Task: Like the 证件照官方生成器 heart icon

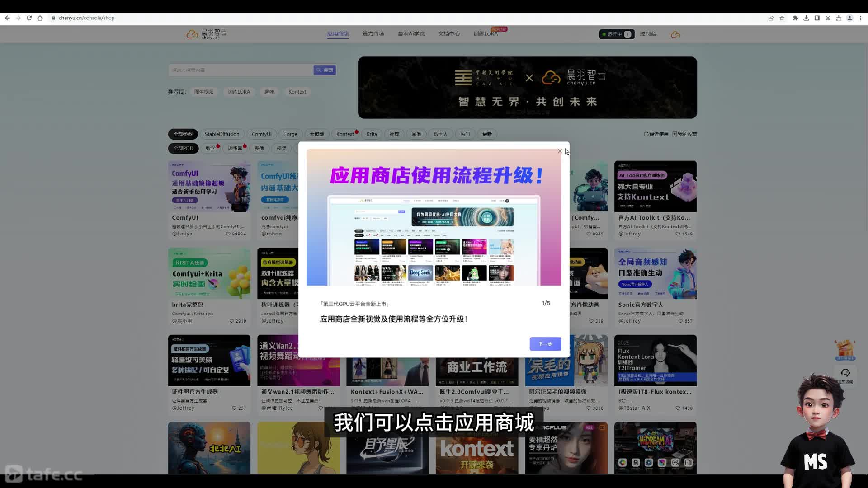Action: tap(234, 408)
